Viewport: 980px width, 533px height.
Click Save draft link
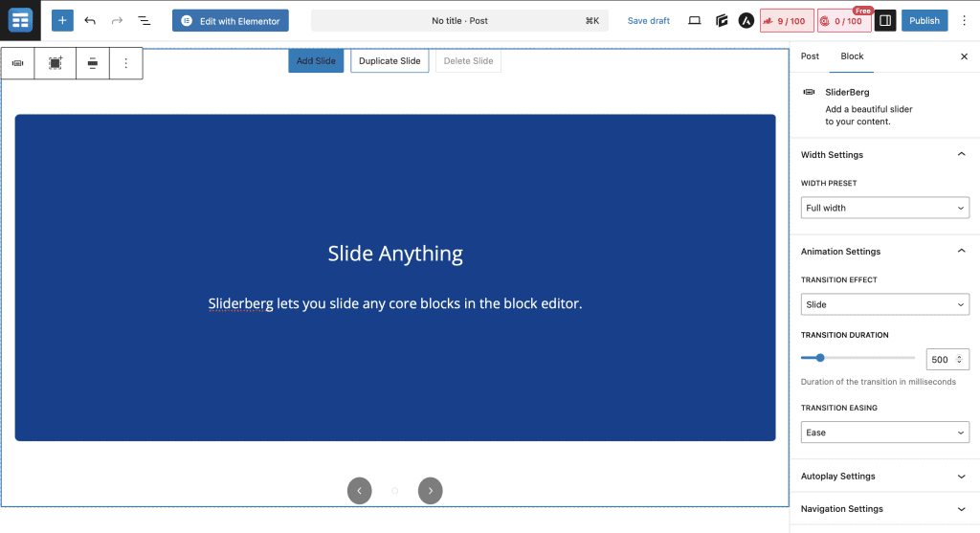tap(648, 21)
